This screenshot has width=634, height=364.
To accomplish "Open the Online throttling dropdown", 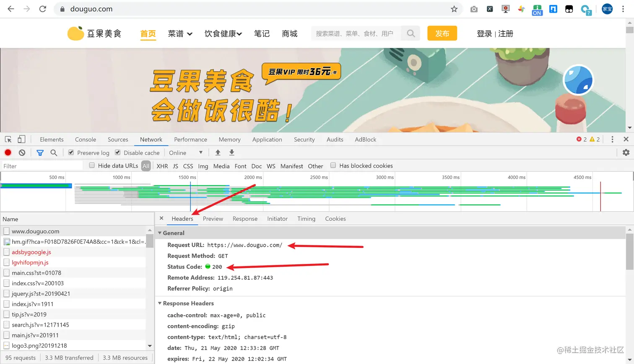I will coord(186,152).
